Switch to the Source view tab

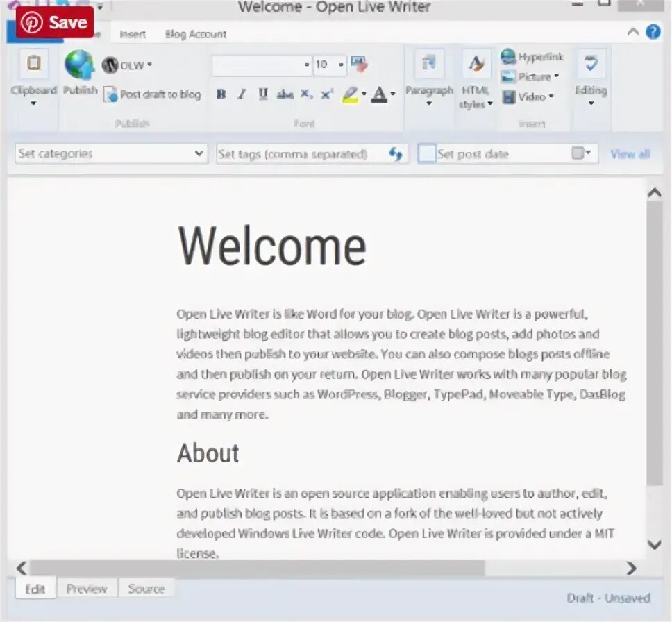(146, 589)
